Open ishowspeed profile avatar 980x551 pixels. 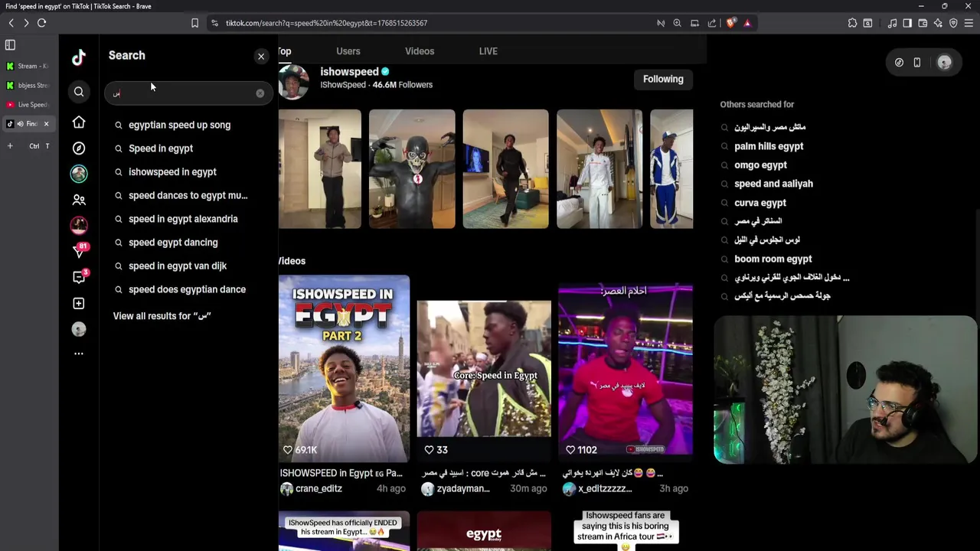click(x=293, y=82)
